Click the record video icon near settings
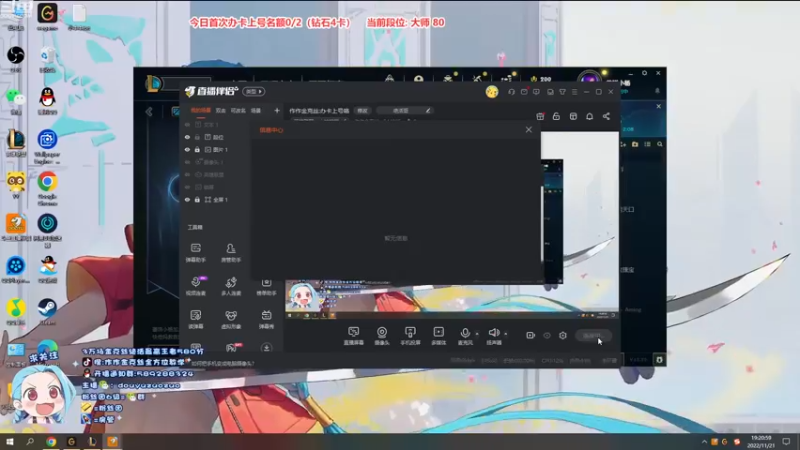Viewport: 800px width, 450px height. pos(530,335)
